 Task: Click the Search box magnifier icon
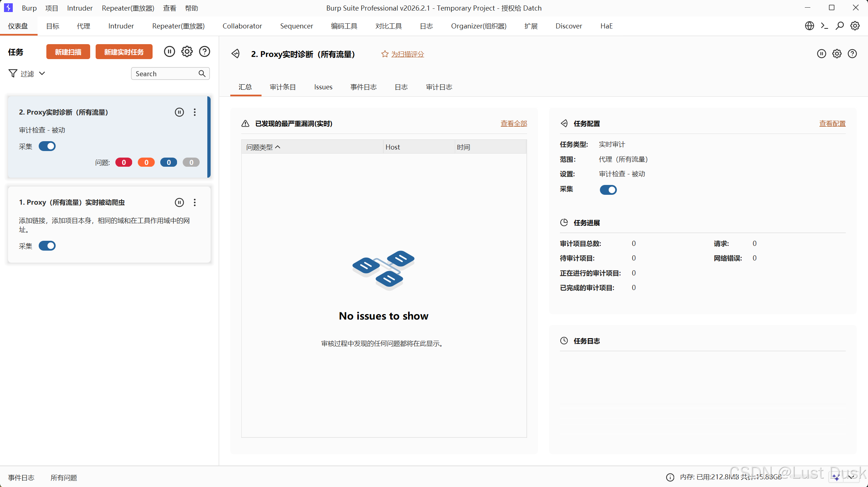pyautogui.click(x=202, y=74)
